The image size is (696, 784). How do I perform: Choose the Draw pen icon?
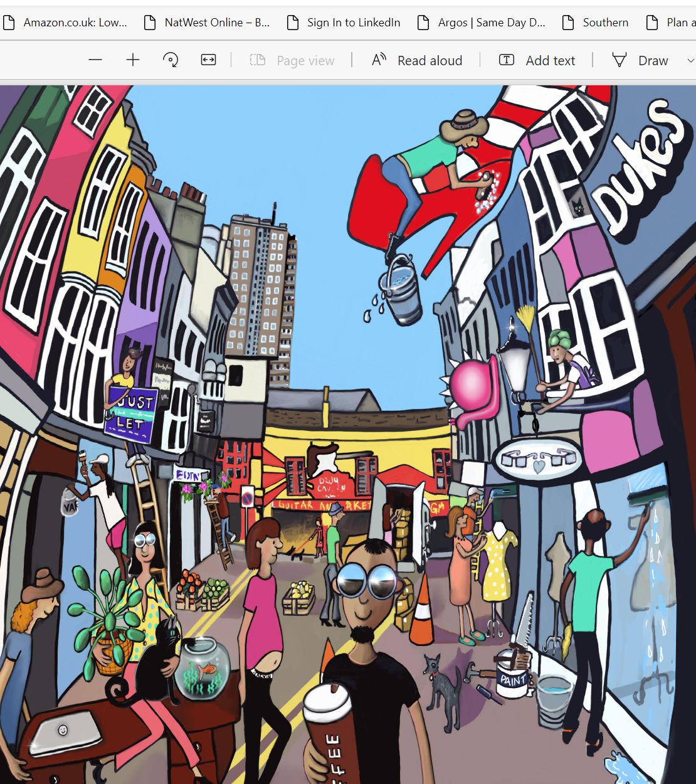620,60
